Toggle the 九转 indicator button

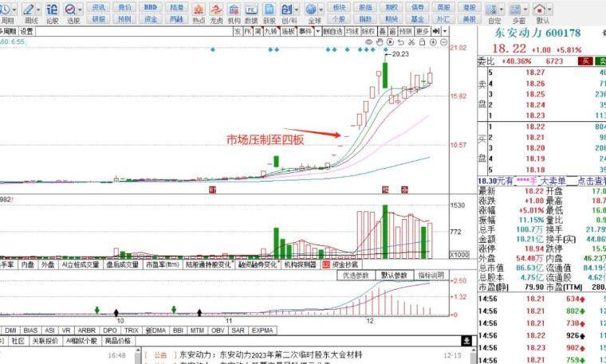click(271, 31)
